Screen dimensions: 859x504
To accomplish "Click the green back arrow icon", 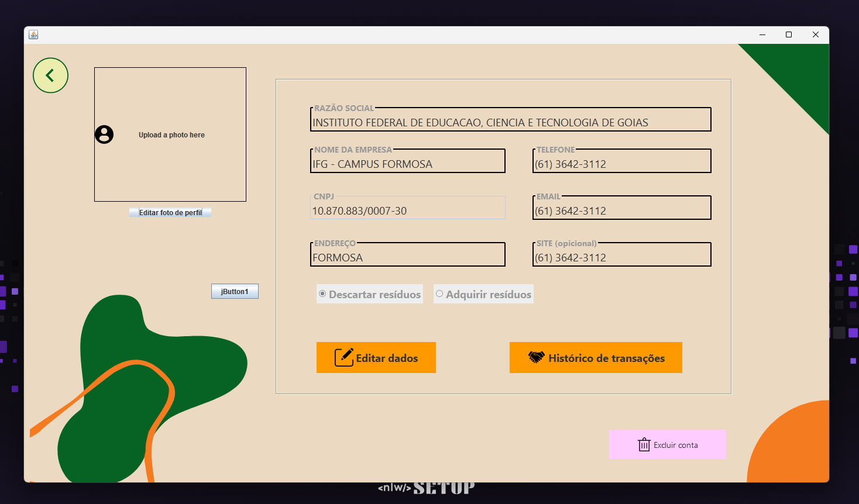I will pyautogui.click(x=50, y=75).
